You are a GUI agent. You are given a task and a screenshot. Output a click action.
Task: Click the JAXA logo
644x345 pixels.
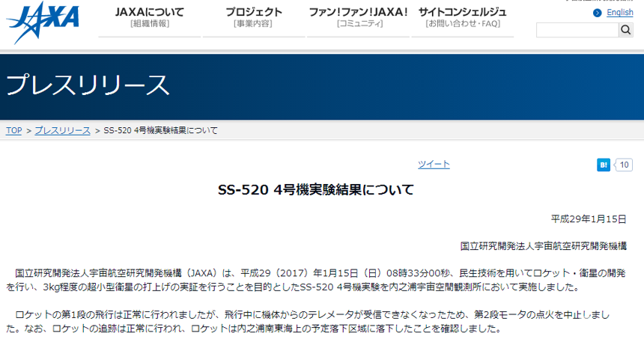43,22
